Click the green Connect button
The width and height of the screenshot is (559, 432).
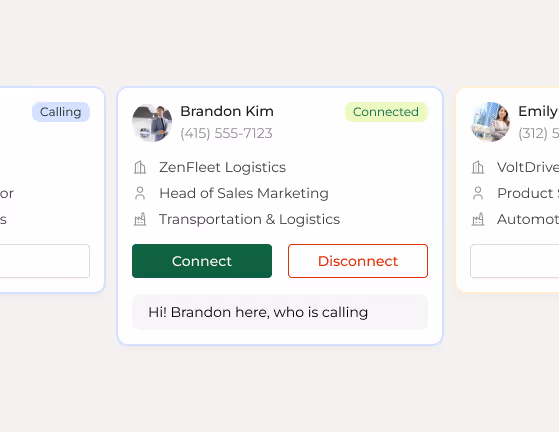coord(202,261)
